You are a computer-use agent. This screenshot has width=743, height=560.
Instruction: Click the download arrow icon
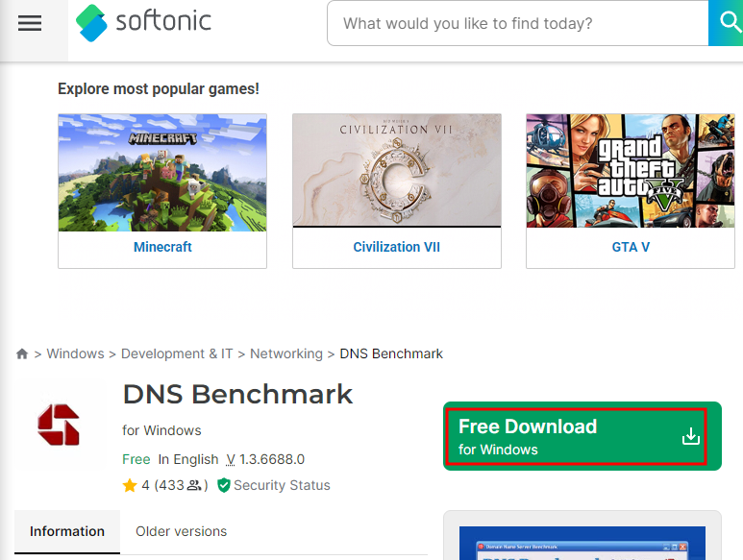[691, 436]
